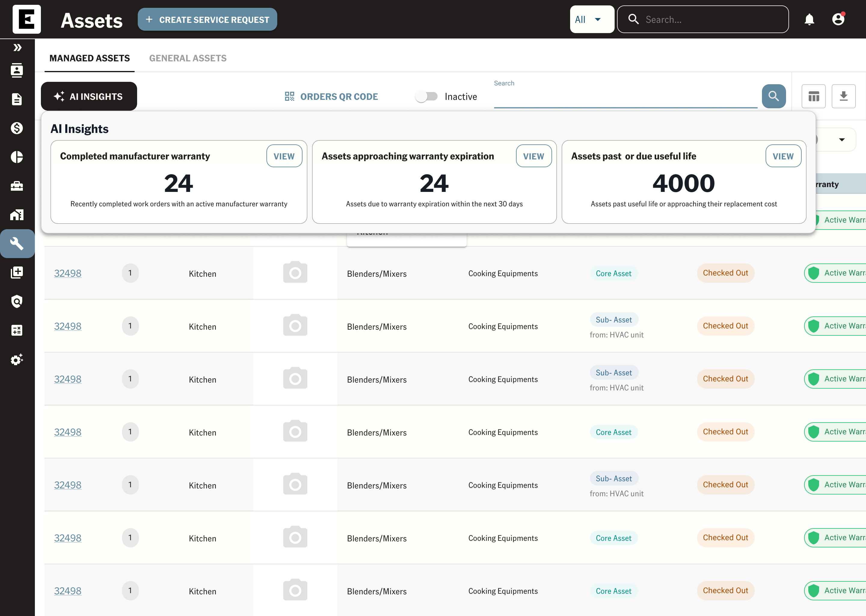The width and height of the screenshot is (866, 616).
Task: Open the add-to-library sidebar icon
Action: click(x=17, y=272)
